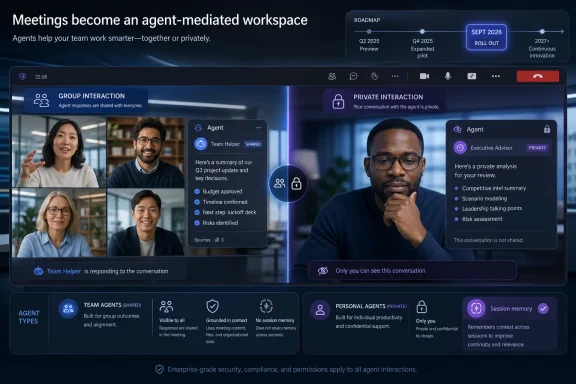
Task: Select the top-left woman's video tile
Action: (59, 151)
